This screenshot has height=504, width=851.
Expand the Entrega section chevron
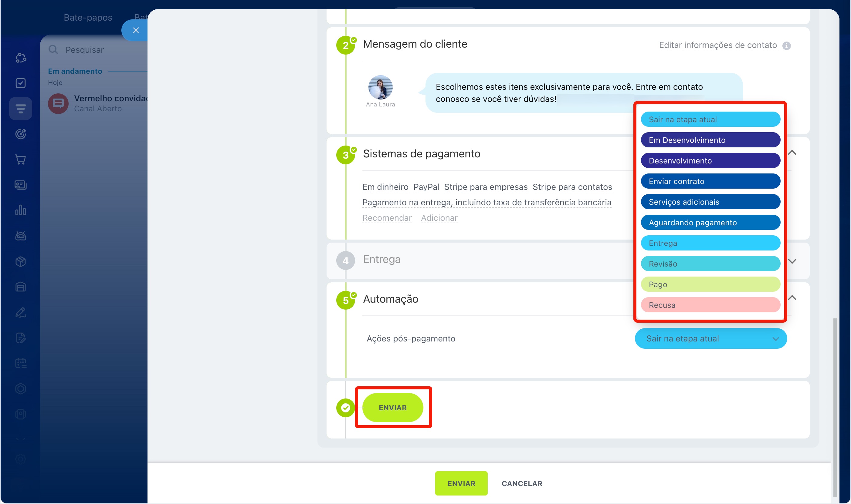coord(792,261)
